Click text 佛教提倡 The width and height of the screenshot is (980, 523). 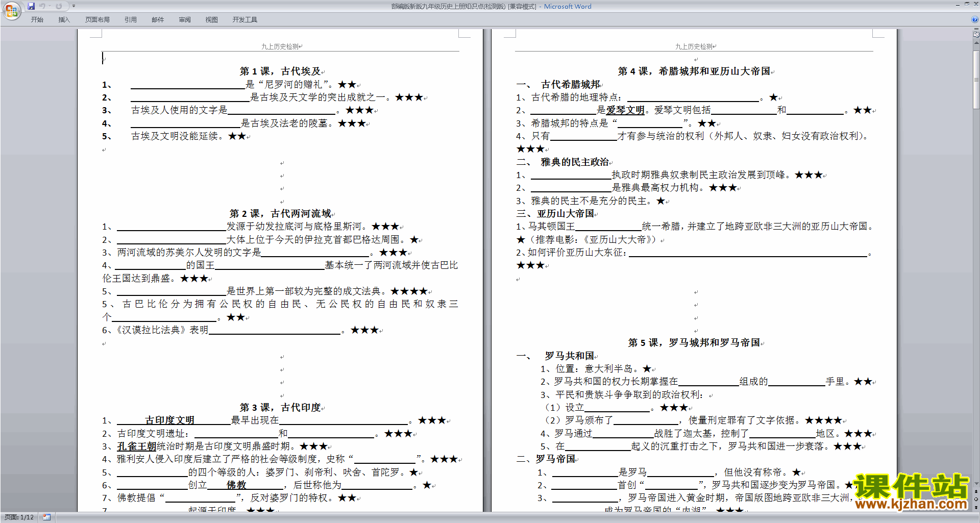tap(136, 497)
